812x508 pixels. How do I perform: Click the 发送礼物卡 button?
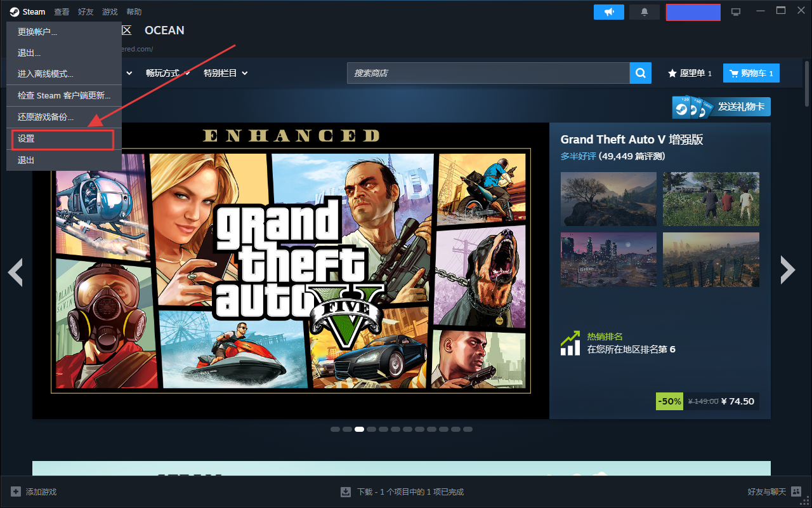pyautogui.click(x=721, y=107)
